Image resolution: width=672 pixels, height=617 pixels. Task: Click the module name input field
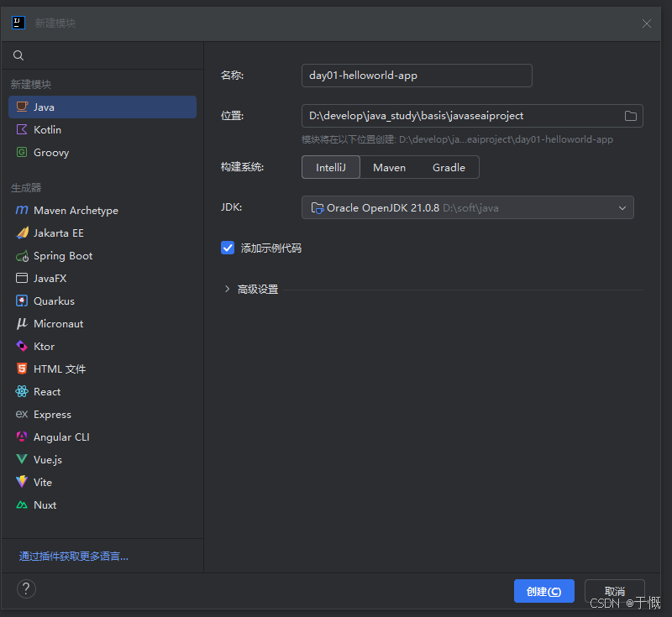[x=417, y=76]
